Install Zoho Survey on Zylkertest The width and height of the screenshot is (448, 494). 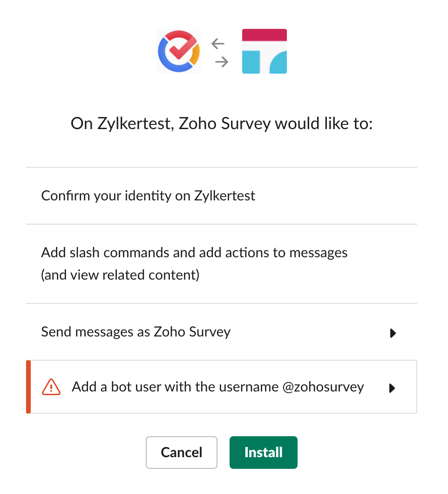[264, 453]
